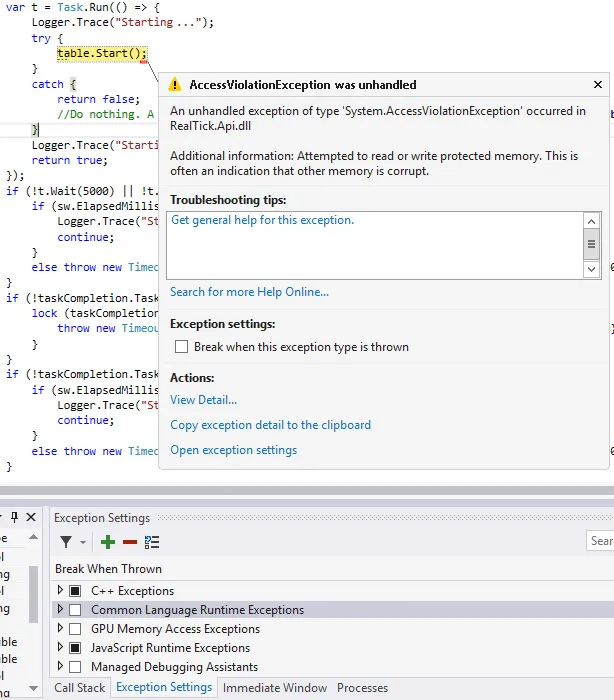The width and height of the screenshot is (614, 700).
Task: Click Open exception settings link
Action: [x=234, y=450]
